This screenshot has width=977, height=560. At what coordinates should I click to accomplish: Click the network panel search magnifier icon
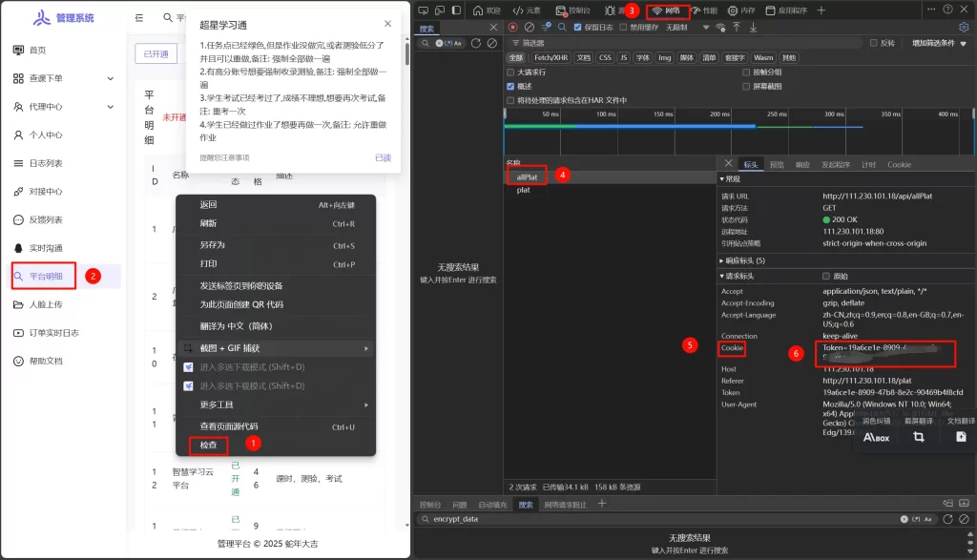pos(564,26)
